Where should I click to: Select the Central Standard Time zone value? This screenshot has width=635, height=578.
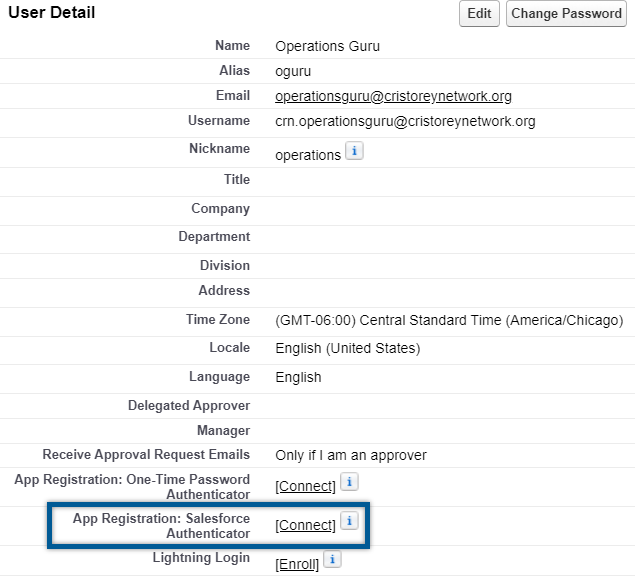(449, 320)
